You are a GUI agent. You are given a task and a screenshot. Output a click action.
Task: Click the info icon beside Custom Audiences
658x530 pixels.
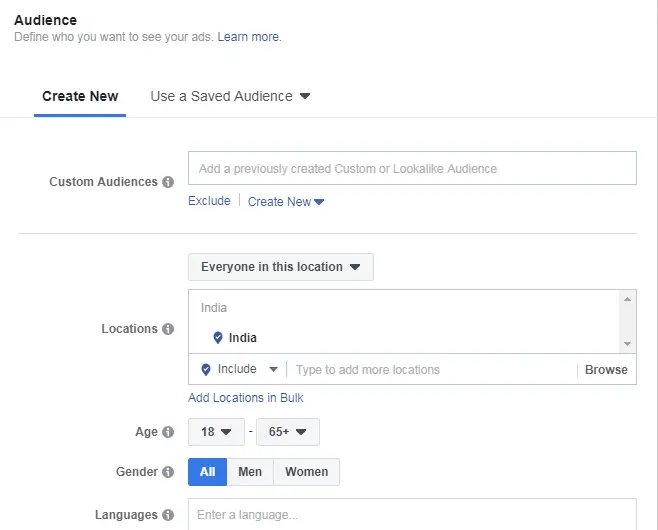168,182
